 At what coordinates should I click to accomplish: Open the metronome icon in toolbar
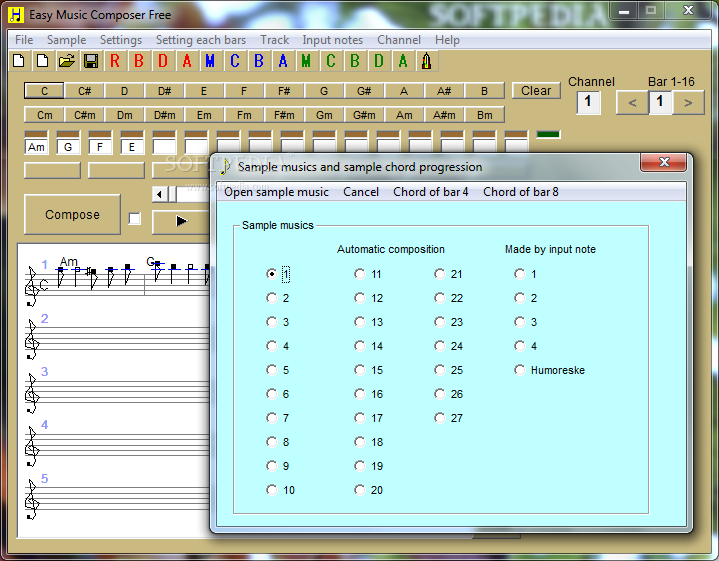click(x=426, y=61)
